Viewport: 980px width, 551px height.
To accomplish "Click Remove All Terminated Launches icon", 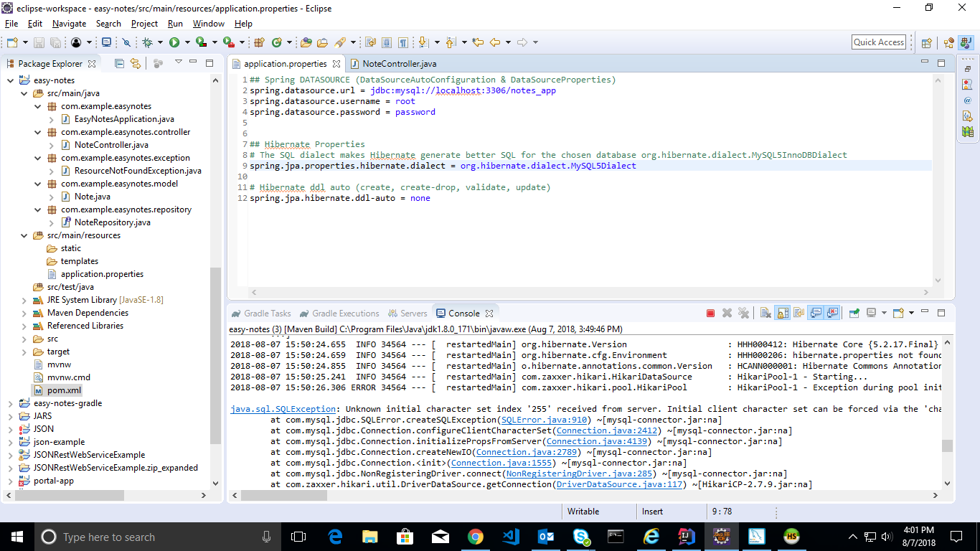I will [743, 313].
